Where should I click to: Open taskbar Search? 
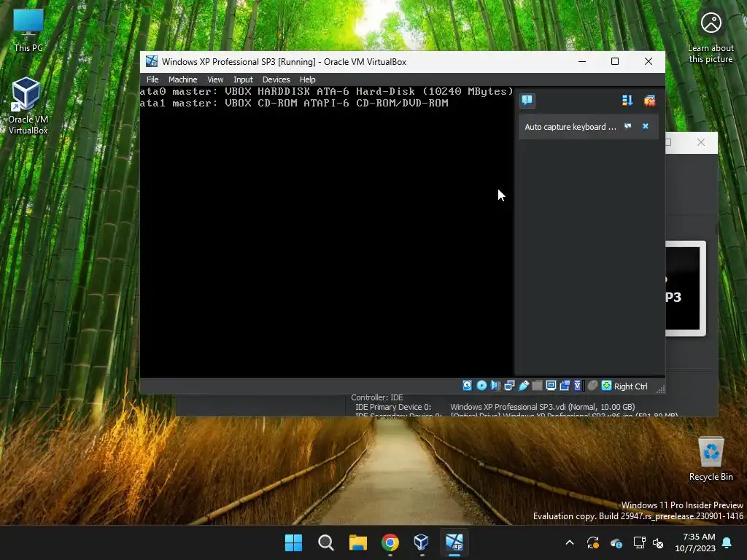click(x=326, y=542)
